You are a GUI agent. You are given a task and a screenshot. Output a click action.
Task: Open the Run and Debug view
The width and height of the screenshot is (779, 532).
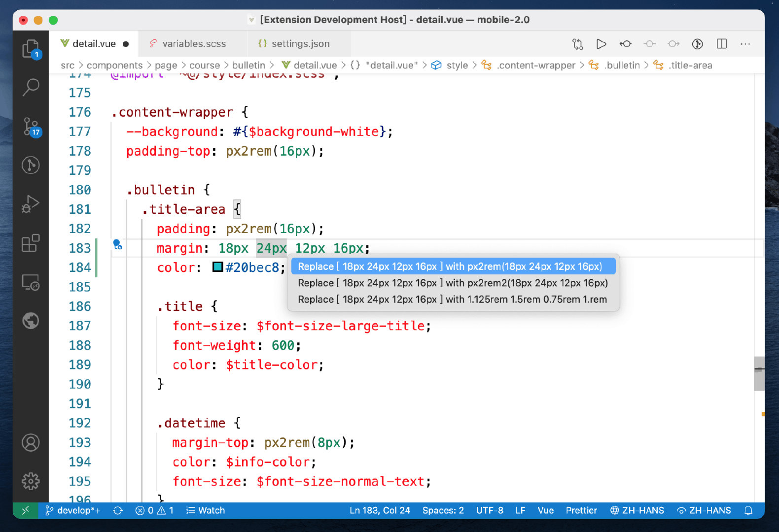[31, 204]
